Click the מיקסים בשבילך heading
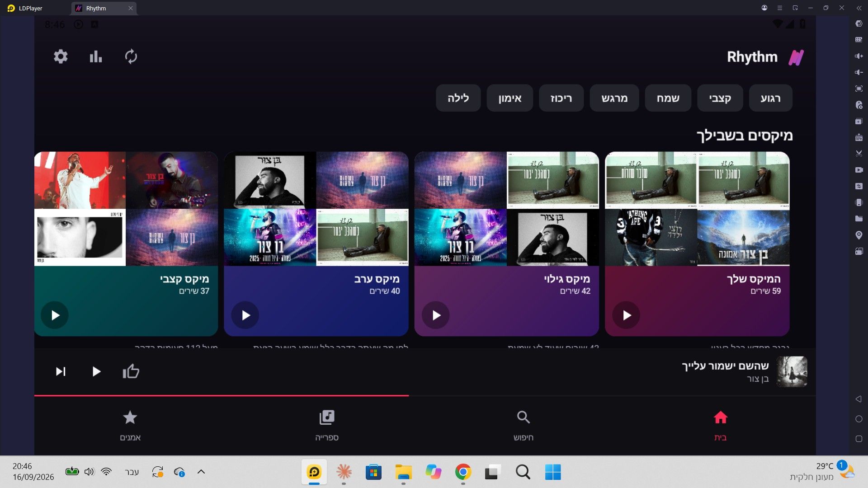The image size is (868, 488). pos(744,136)
